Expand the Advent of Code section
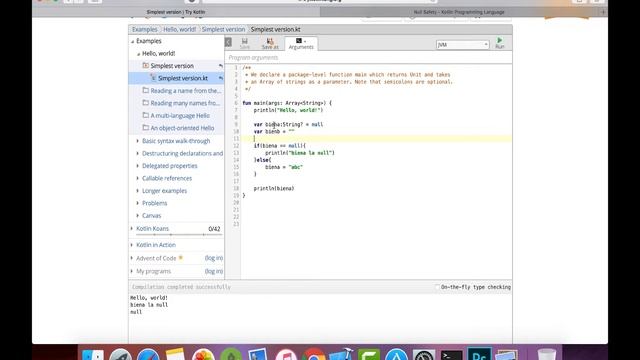The image size is (640, 360). pos(132,258)
